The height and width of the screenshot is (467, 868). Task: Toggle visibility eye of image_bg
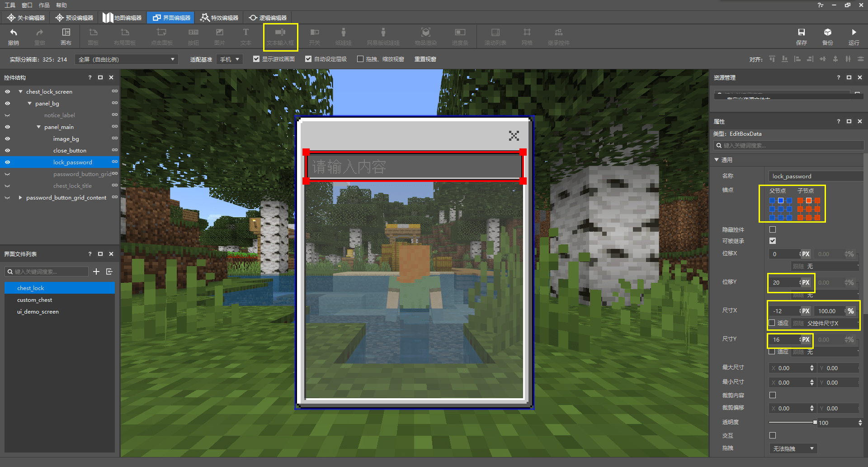pos(7,139)
